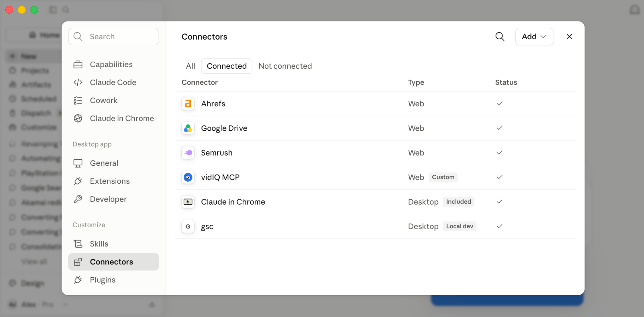The width and height of the screenshot is (644, 317).
Task: Switch to the All connectors tab
Action: click(x=191, y=66)
